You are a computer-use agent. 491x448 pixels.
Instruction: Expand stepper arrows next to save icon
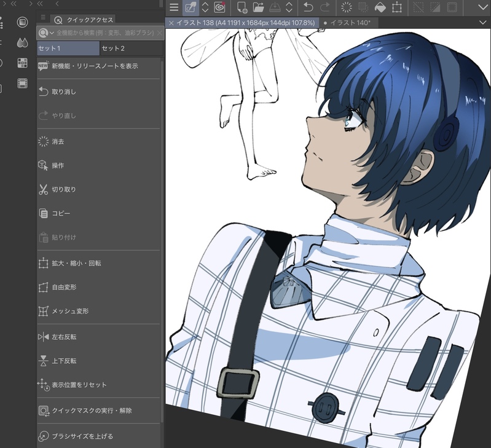pos(289,7)
